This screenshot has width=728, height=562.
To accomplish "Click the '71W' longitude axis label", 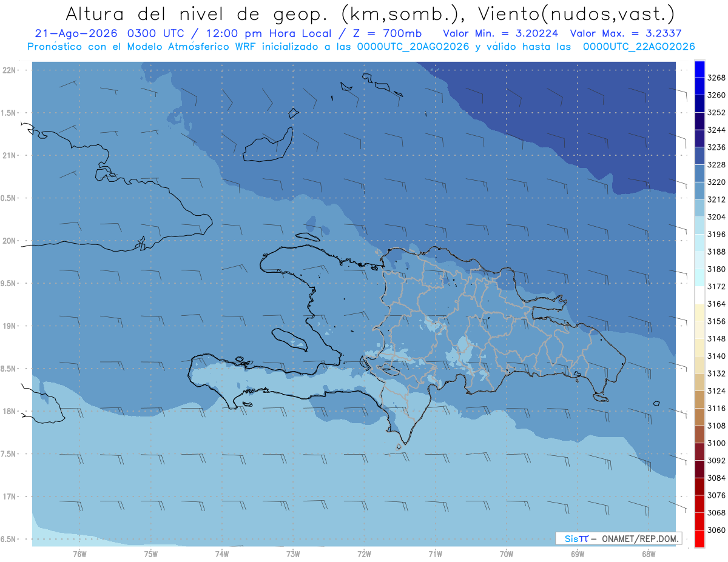I will 435,554.
